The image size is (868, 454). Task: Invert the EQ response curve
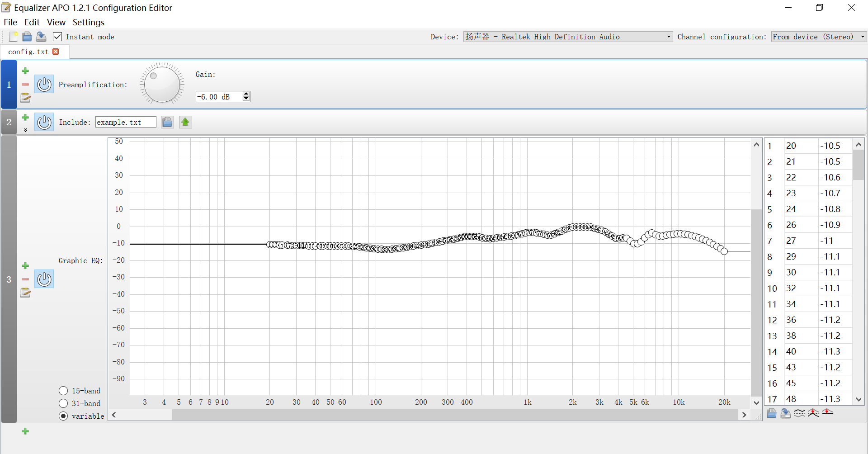(x=800, y=413)
